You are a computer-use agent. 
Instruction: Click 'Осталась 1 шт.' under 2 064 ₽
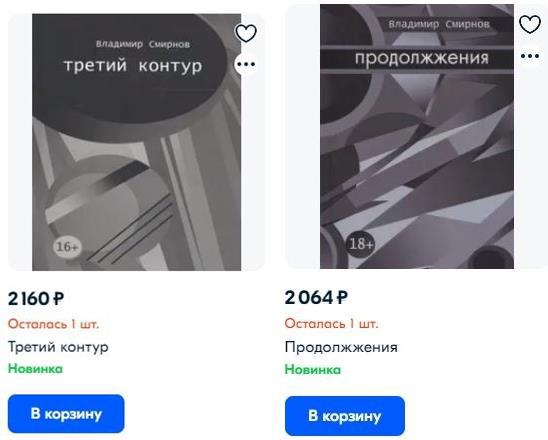(331, 323)
